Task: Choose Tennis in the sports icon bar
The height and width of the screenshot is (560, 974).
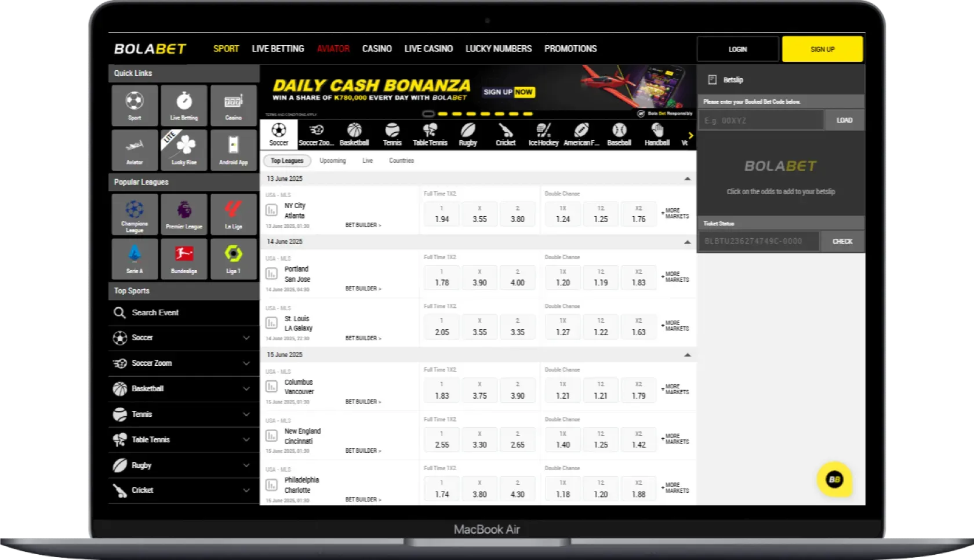Action: click(392, 134)
